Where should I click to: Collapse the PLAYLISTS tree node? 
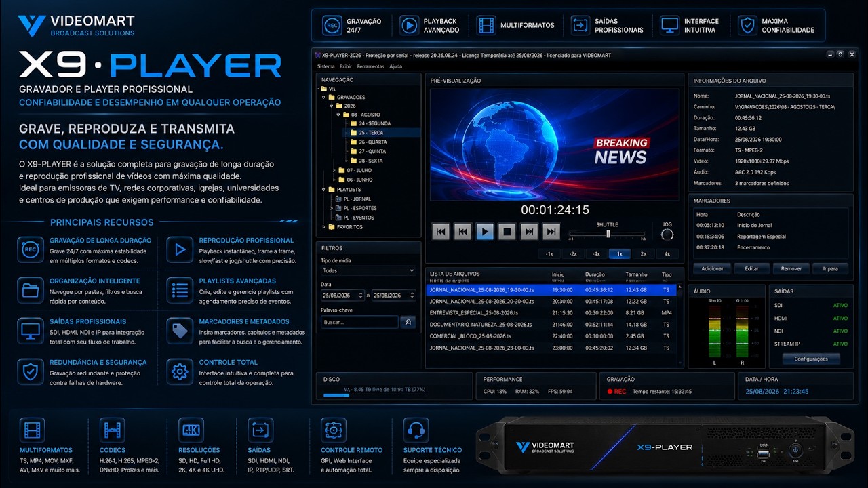click(324, 190)
